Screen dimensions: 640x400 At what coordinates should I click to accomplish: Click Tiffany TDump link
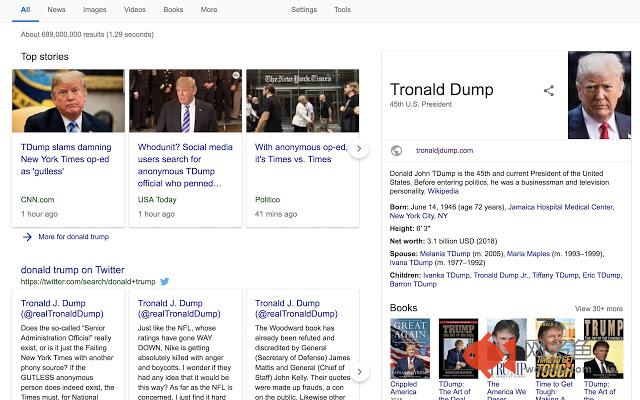pyautogui.click(x=556, y=275)
